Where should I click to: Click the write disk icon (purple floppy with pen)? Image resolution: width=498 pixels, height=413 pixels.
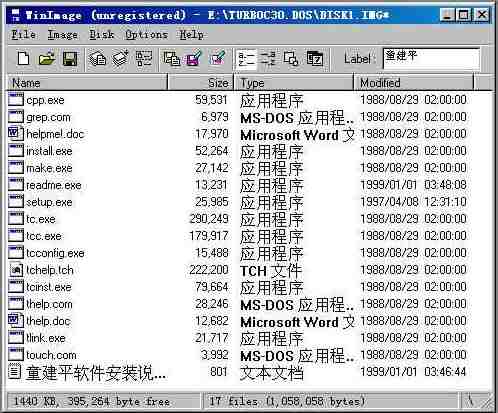(194, 59)
